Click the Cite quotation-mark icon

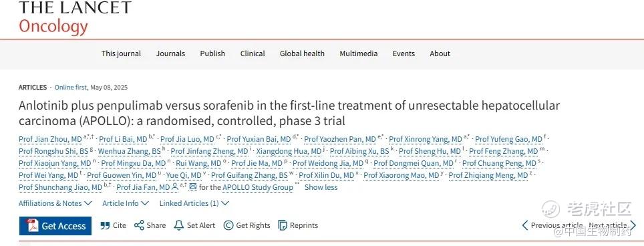coord(105,225)
